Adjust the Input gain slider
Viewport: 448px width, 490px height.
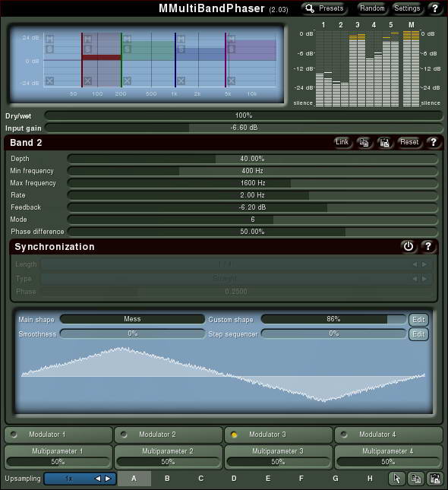[244, 128]
